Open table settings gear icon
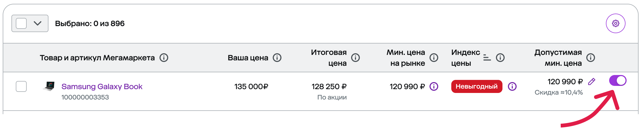Viewport: 644px width, 131px height. click(x=615, y=23)
